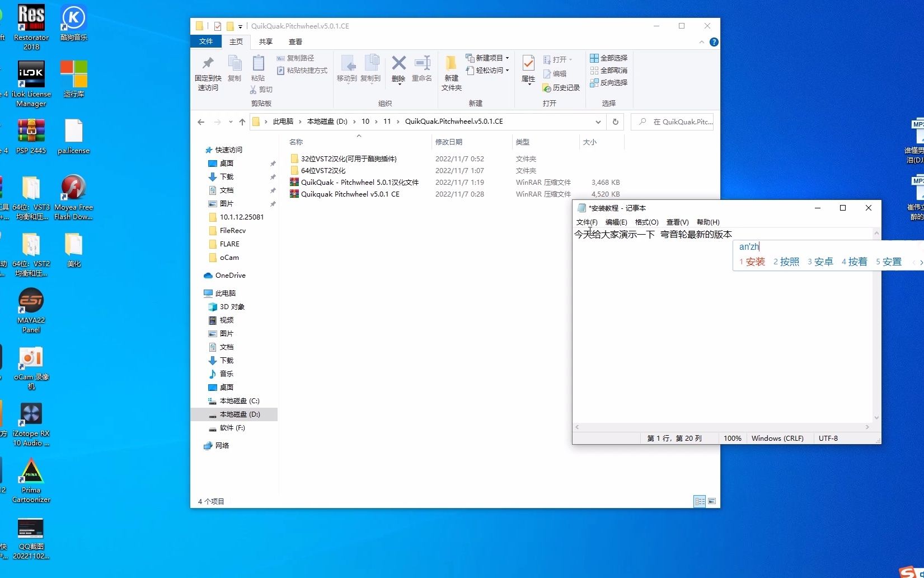Click Copy path in clipboard group
Screen dimensions: 924x578
tap(295, 58)
